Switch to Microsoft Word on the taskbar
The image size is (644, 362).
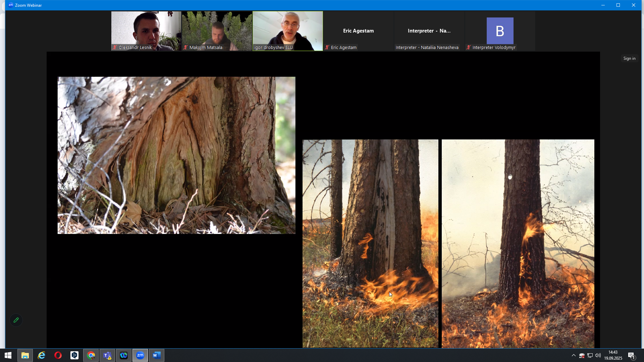[x=157, y=355]
